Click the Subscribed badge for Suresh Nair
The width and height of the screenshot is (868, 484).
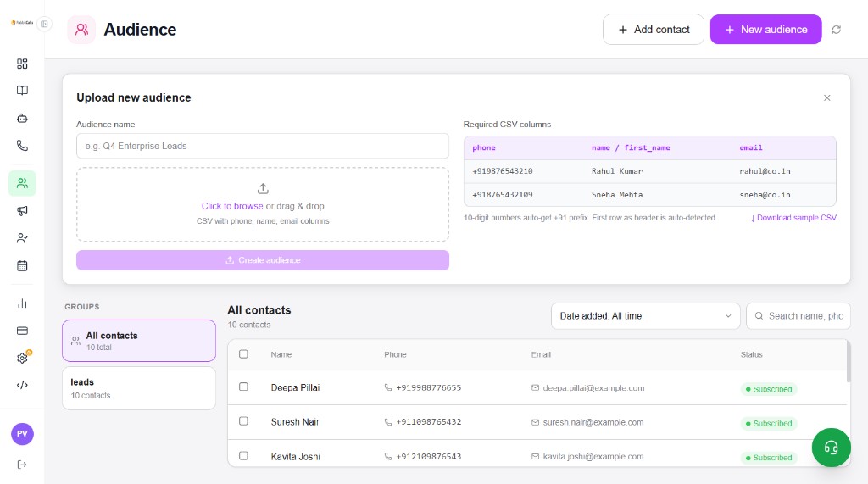click(x=769, y=424)
